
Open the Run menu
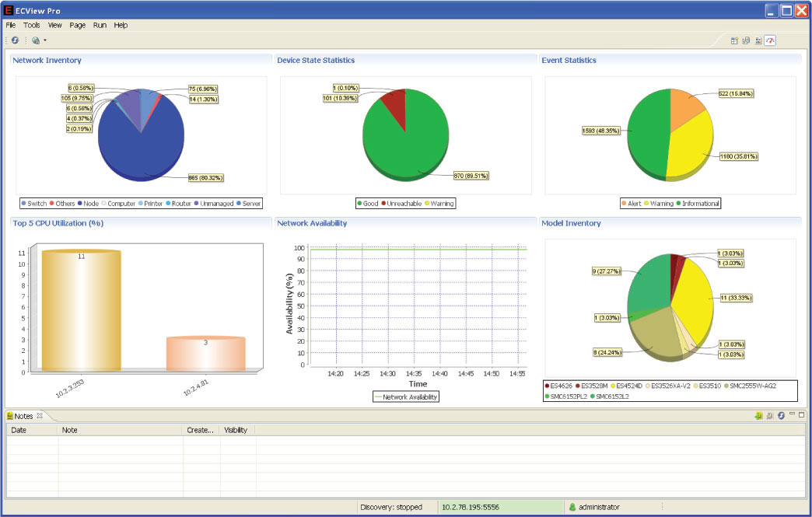pos(100,25)
